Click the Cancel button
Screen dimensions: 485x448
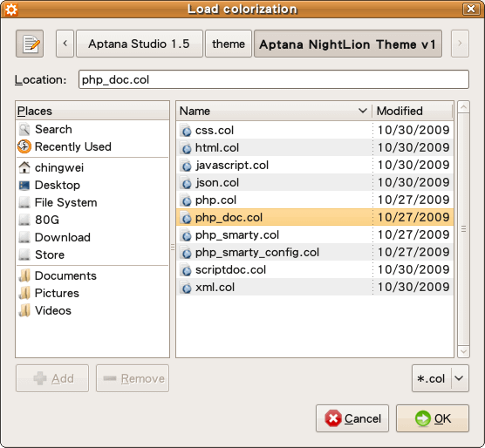pos(352,418)
